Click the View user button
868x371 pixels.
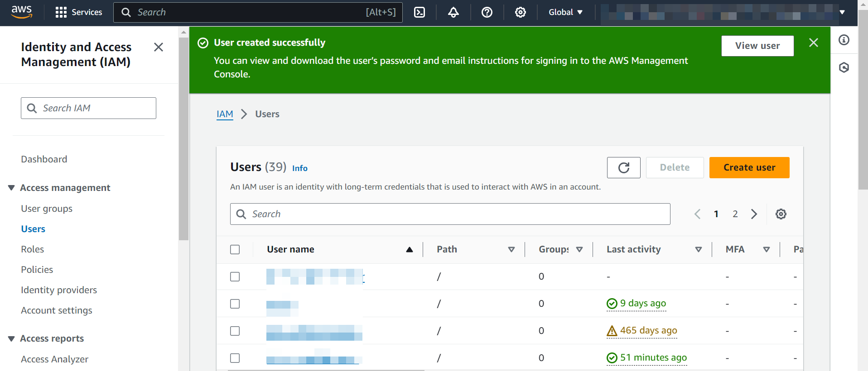click(757, 46)
